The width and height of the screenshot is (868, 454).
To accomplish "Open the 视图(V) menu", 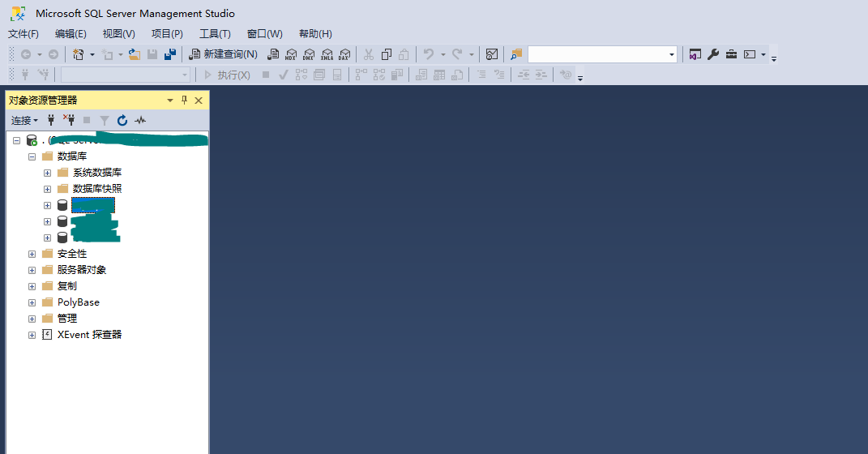I will tap(119, 34).
